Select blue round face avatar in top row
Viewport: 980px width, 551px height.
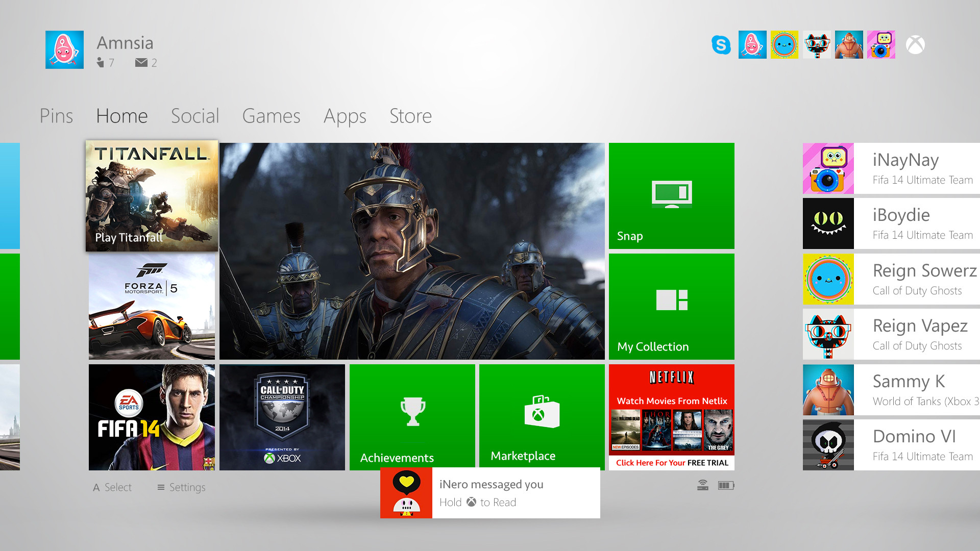coord(785,44)
